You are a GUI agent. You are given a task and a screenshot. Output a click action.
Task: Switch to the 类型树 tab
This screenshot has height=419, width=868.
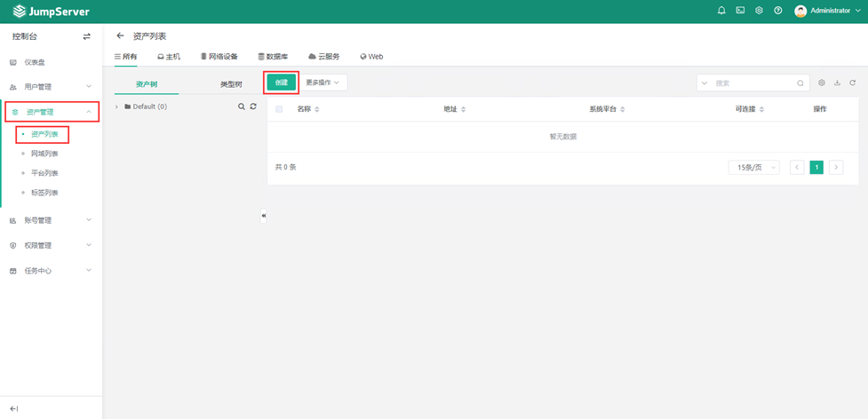tap(231, 84)
